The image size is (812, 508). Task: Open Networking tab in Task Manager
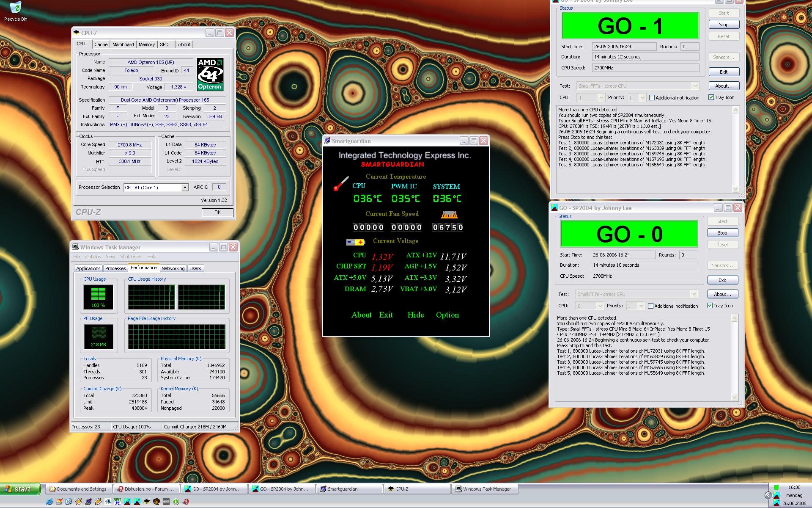pyautogui.click(x=173, y=268)
